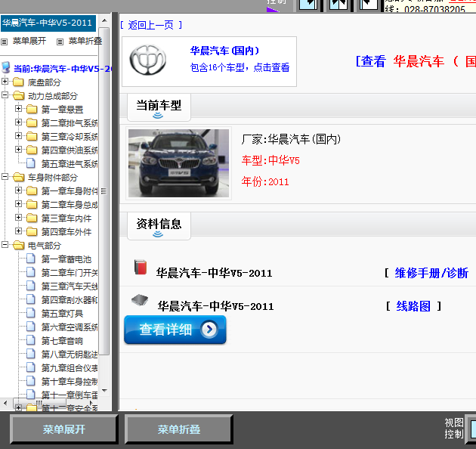Open the 当前车型 tab
Screen dimensions: 476x449
pyautogui.click(x=159, y=107)
